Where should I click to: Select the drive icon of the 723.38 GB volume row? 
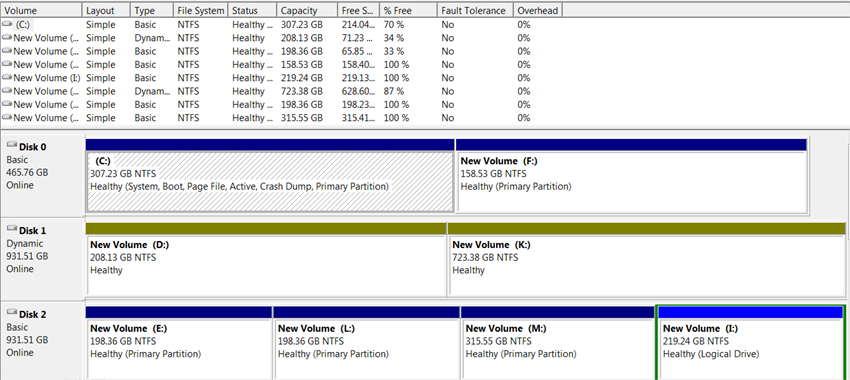(x=7, y=91)
